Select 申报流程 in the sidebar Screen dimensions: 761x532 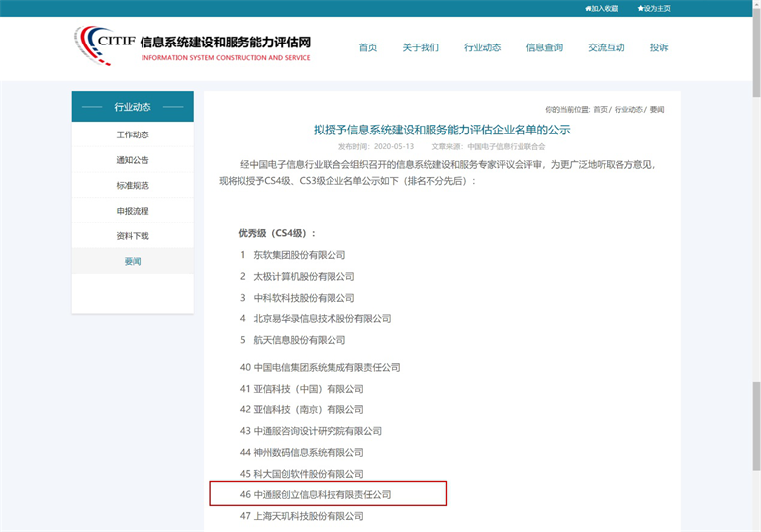pos(133,211)
